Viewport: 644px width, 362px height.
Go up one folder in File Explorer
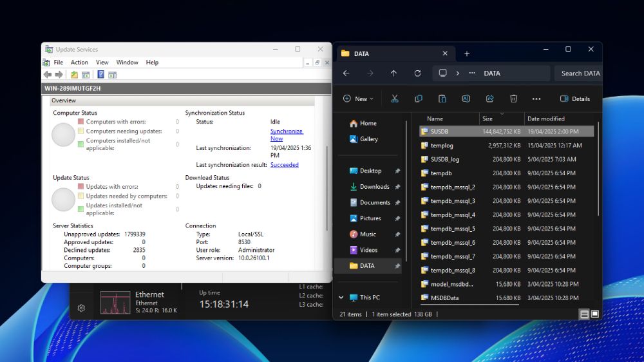pos(393,73)
